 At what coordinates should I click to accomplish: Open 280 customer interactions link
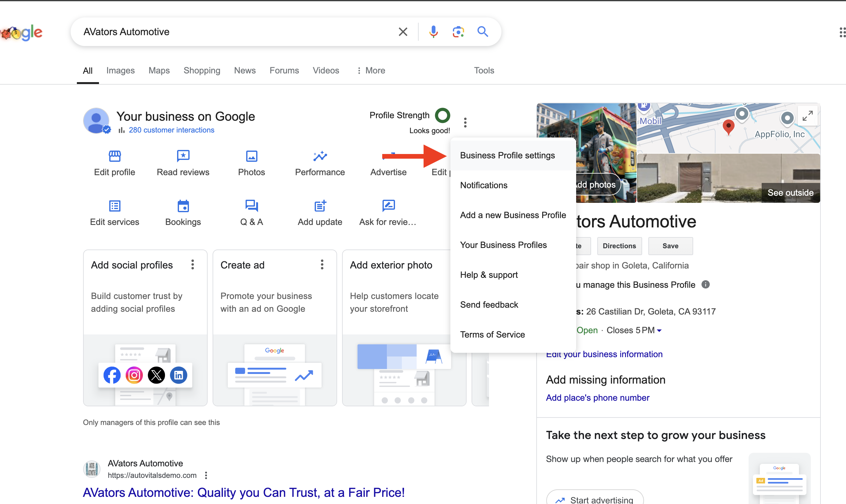(x=172, y=130)
